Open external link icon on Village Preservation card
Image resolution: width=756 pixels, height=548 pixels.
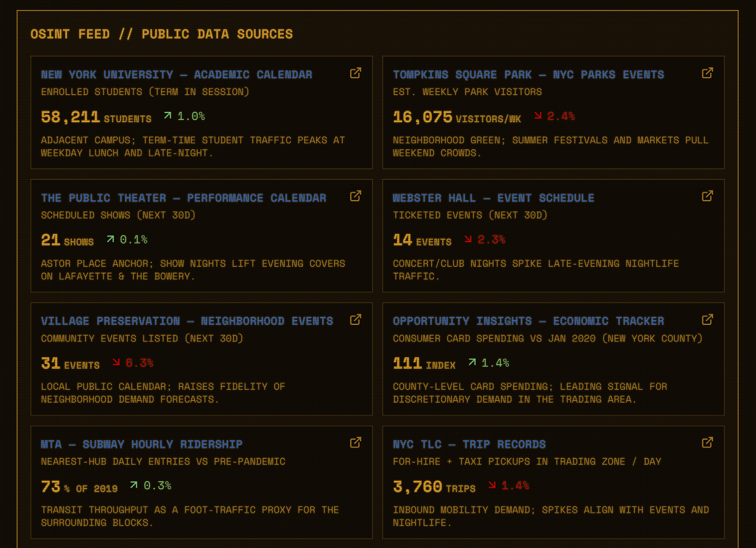356,320
